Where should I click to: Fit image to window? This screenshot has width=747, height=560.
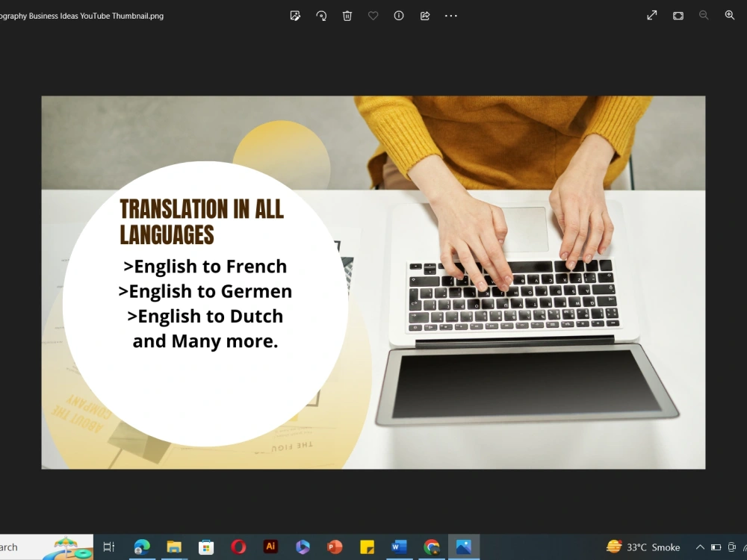pos(678,16)
